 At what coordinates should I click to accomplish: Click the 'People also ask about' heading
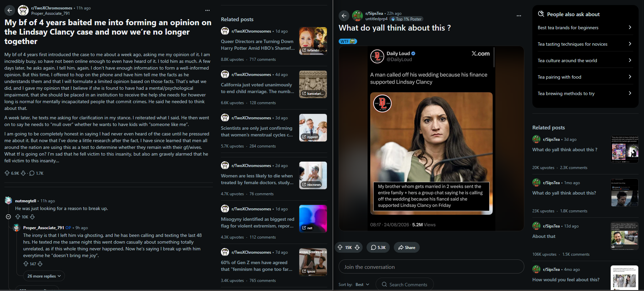click(573, 14)
